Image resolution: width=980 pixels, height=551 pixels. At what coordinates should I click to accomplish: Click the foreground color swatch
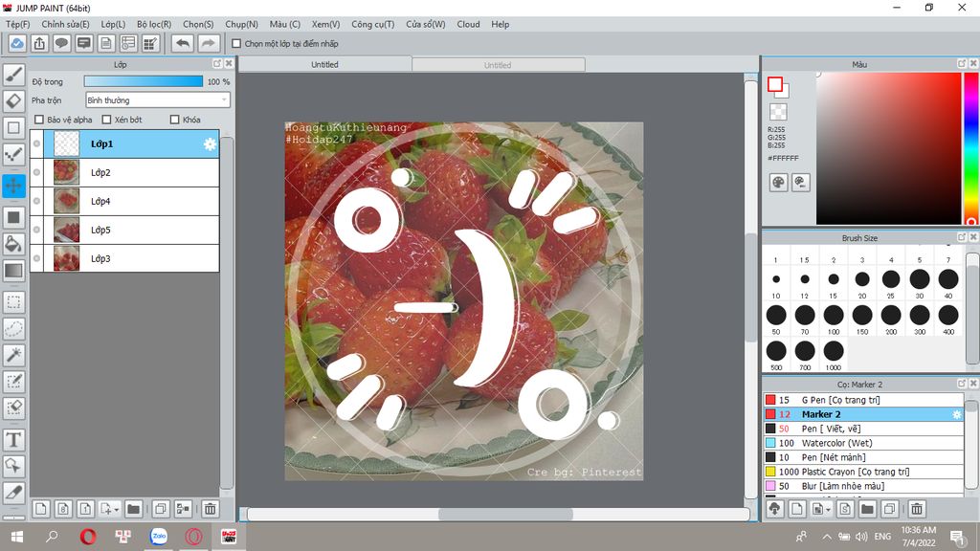[775, 84]
